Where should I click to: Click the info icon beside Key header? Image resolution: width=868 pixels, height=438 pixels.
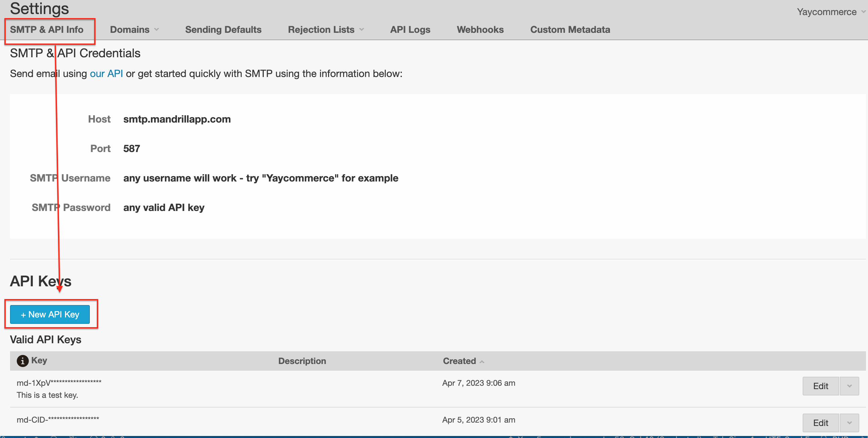pyautogui.click(x=22, y=361)
